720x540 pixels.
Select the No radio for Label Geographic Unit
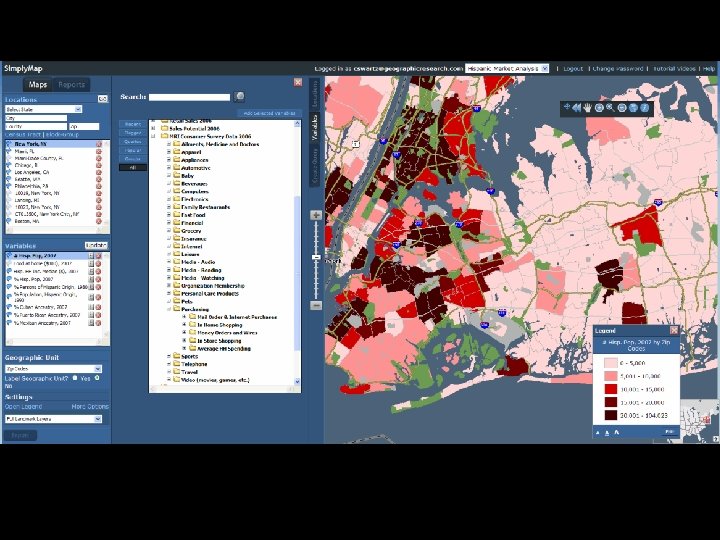click(x=97, y=378)
